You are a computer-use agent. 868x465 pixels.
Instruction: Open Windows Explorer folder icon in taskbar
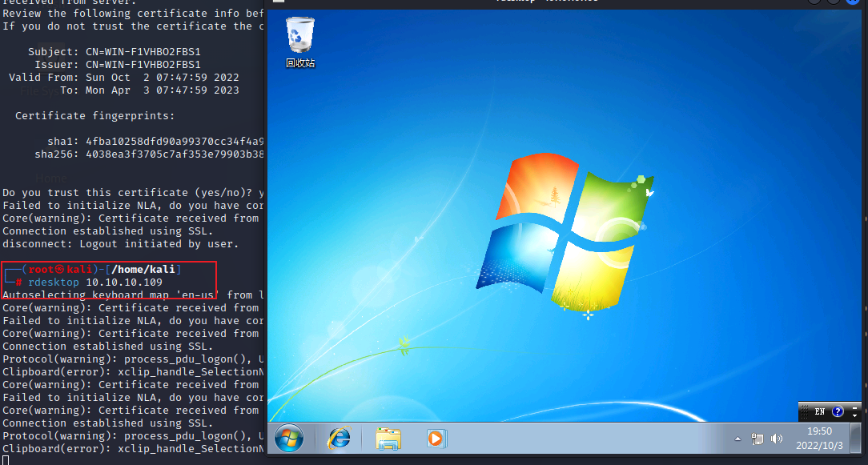pos(388,438)
